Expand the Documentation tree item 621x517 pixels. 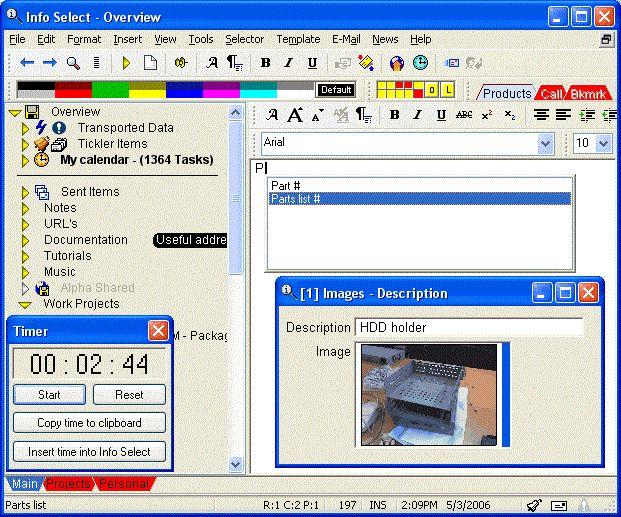pos(25,240)
